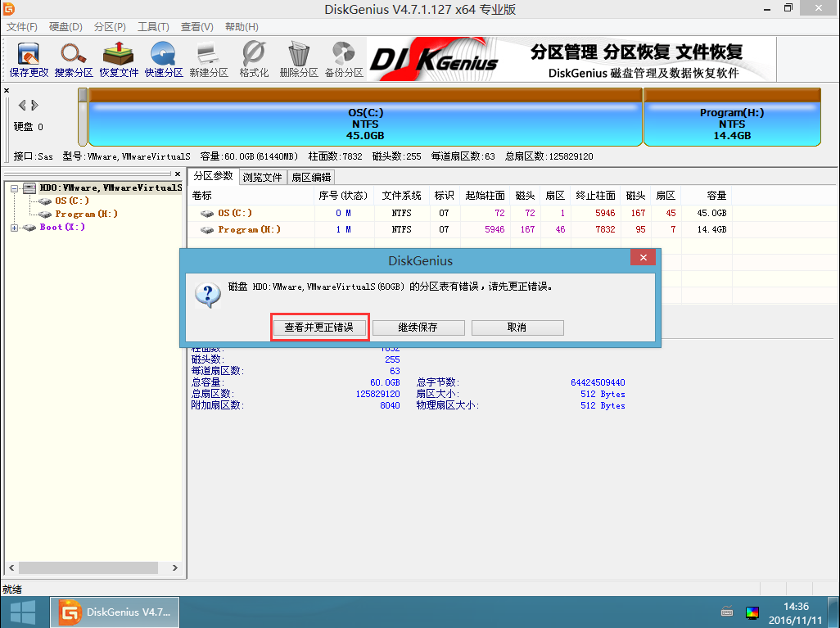Open the Help (帮助) menu
The image size is (840, 628).
[242, 27]
